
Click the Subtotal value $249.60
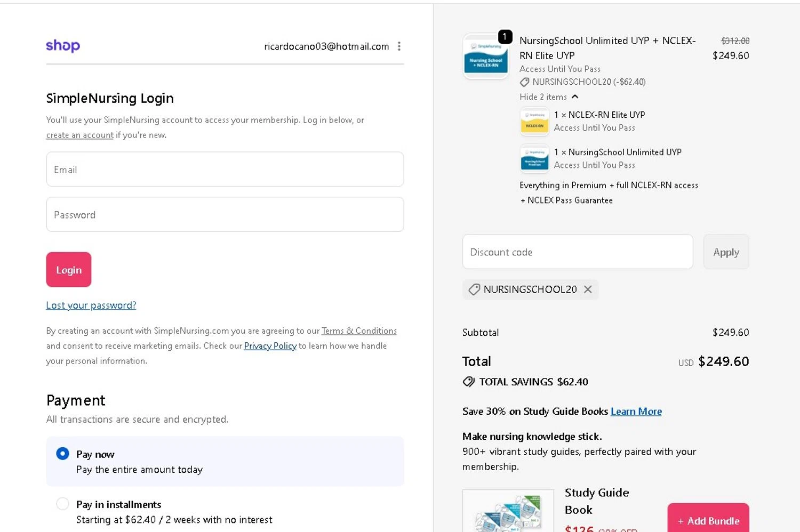pyautogui.click(x=731, y=333)
